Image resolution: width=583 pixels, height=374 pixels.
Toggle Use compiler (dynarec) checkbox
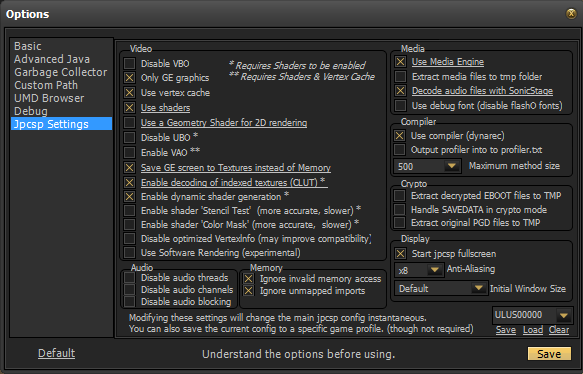pos(400,136)
